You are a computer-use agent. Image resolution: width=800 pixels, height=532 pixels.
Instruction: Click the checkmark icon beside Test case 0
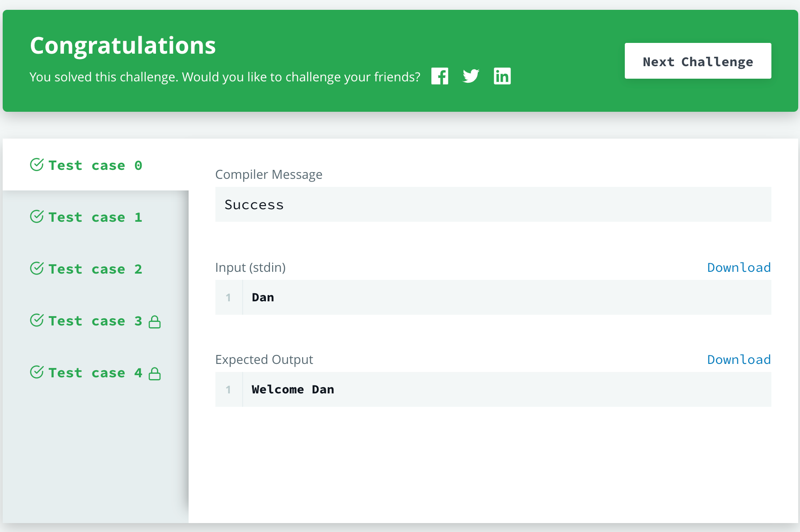click(x=37, y=165)
